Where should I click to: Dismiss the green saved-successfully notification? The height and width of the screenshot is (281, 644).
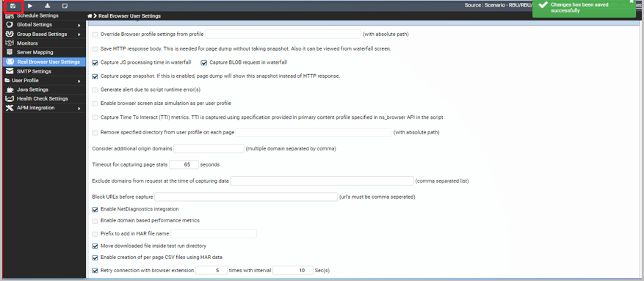(x=632, y=1)
